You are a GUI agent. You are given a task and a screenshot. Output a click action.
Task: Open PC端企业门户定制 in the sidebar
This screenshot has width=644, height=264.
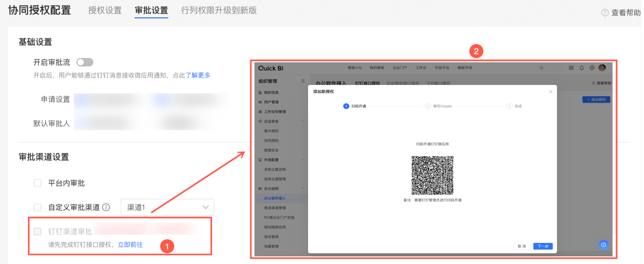point(279,217)
